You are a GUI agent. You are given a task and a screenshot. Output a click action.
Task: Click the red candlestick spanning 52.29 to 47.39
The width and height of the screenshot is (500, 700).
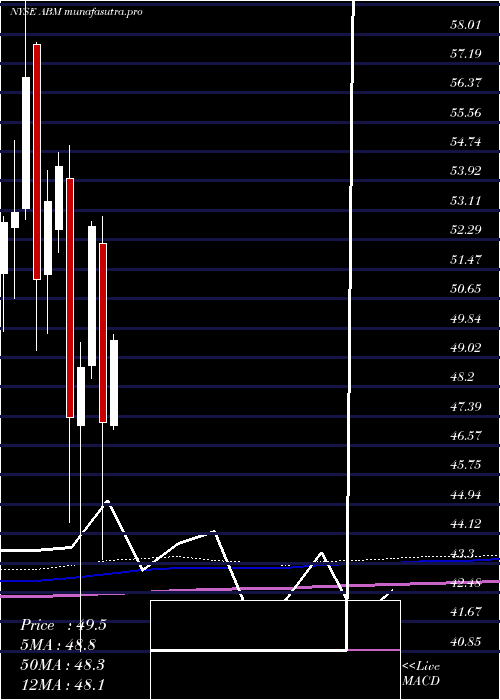103,333
